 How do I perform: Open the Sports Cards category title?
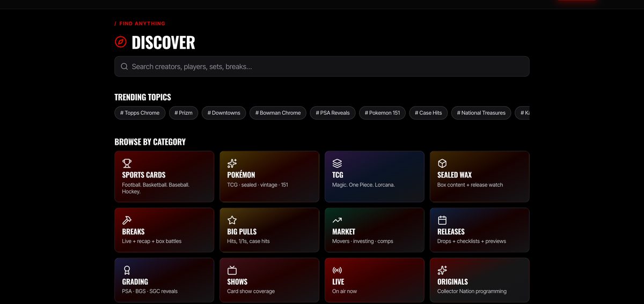pyautogui.click(x=144, y=175)
